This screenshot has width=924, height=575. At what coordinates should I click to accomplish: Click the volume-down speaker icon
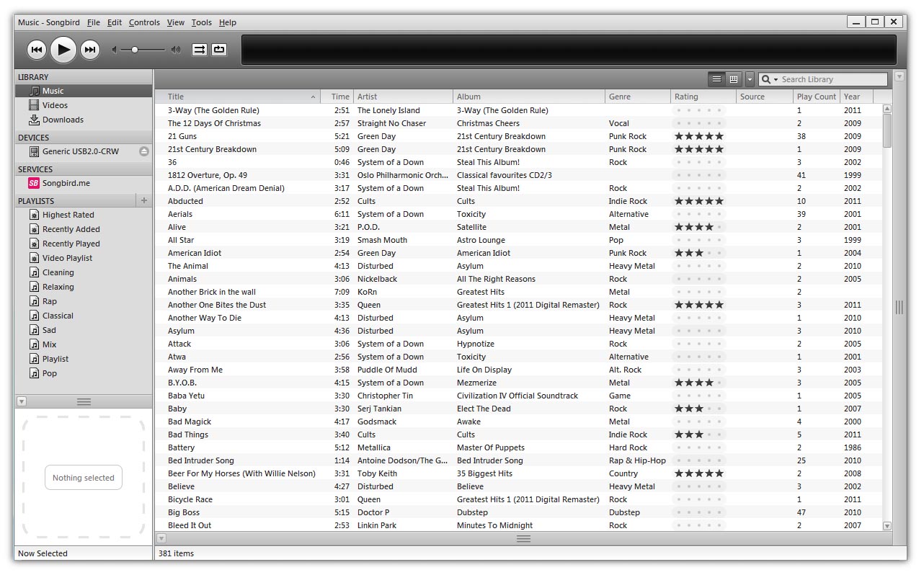(114, 50)
